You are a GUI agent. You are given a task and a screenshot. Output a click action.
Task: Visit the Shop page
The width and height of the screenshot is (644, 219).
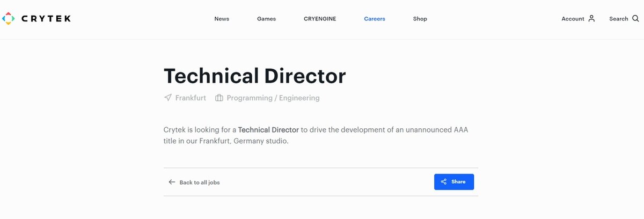(420, 19)
